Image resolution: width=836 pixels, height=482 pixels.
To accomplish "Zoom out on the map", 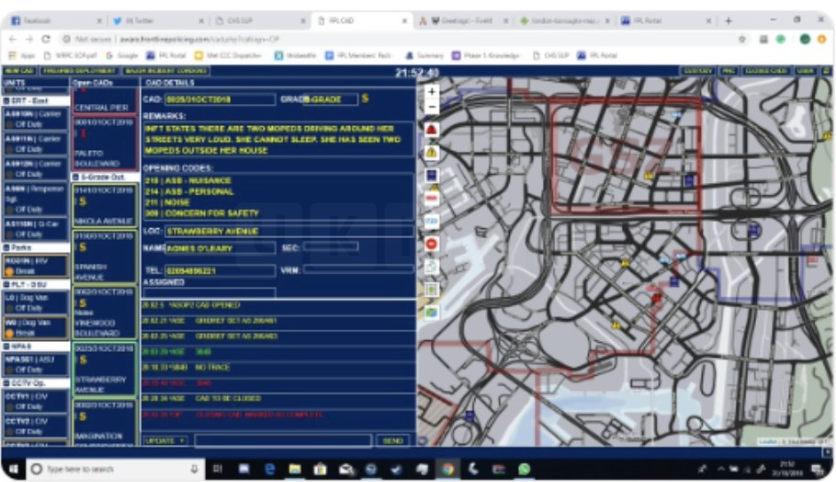I will (431, 107).
